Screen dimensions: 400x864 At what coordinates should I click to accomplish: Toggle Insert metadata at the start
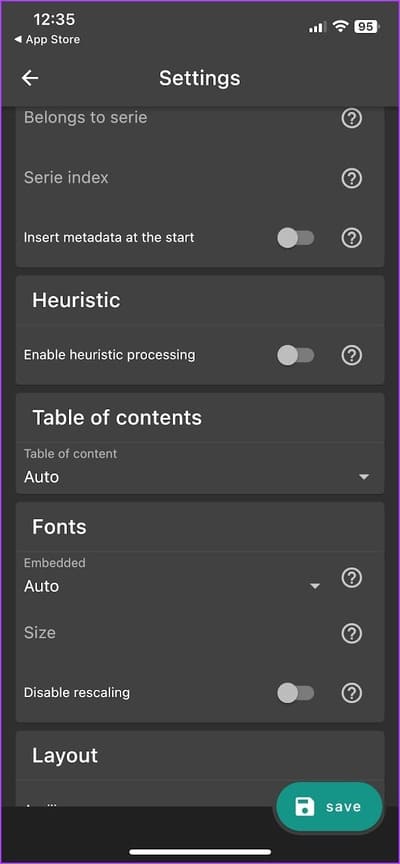pos(295,238)
